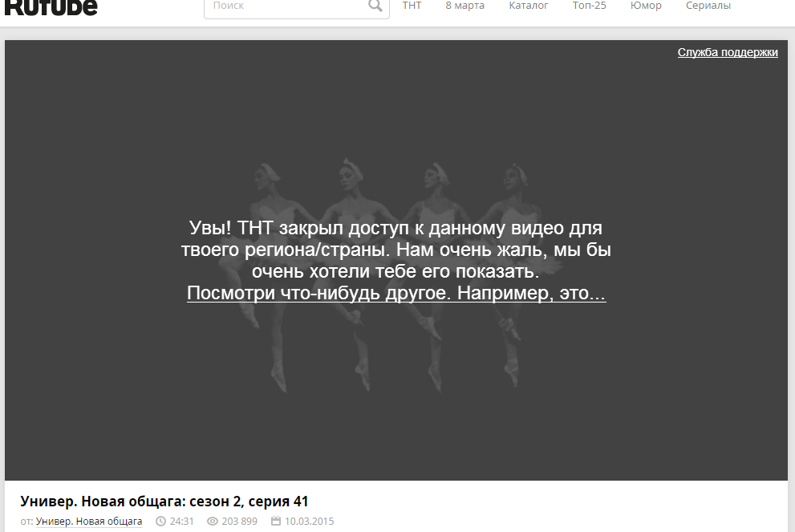Click the duration value 24:31
Screen dimensions: 795x532
[x=182, y=522]
